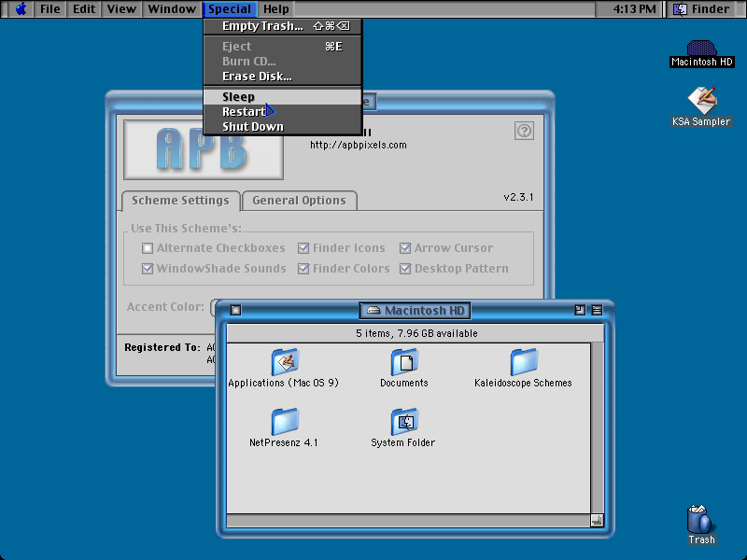The width and height of the screenshot is (747, 560).
Task: Switch to Scheme Settings tab
Action: [180, 201]
